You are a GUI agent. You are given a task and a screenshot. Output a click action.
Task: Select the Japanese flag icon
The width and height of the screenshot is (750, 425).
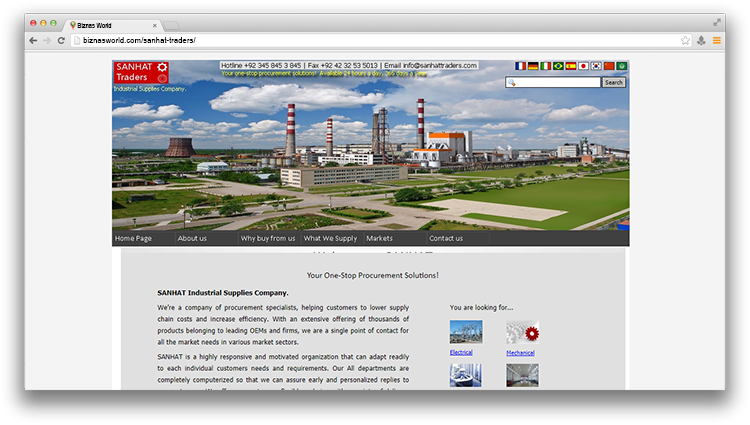(x=584, y=66)
